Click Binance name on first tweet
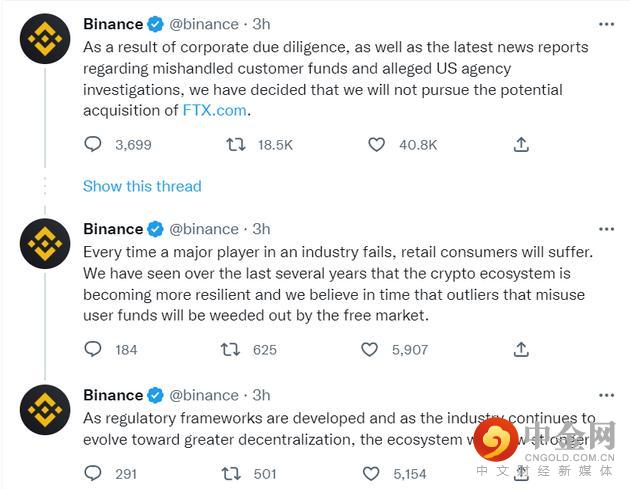The width and height of the screenshot is (630, 489). [113, 24]
